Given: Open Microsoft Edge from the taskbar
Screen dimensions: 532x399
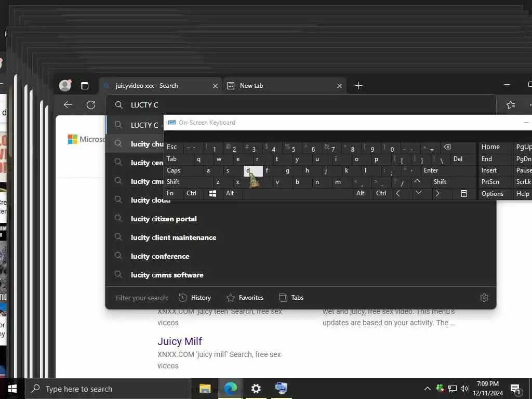Looking at the screenshot, I should click(230, 389).
